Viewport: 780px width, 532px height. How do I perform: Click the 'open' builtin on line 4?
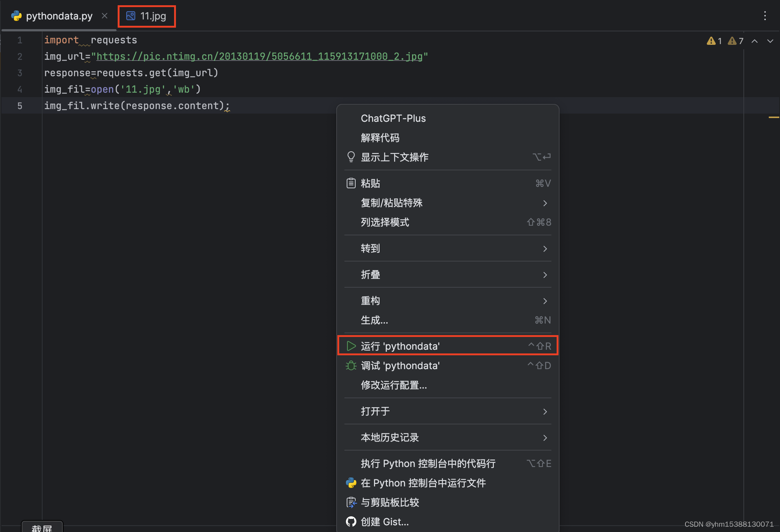click(x=102, y=89)
